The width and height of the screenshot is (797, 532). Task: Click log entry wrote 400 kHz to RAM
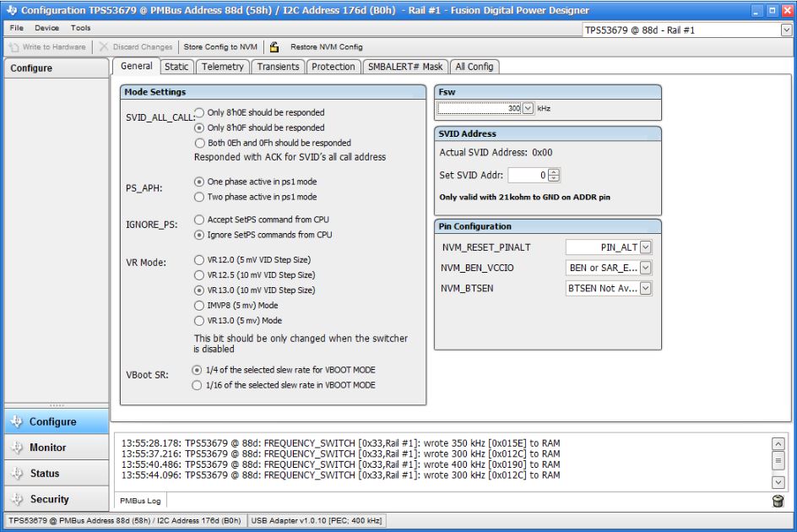coord(340,464)
